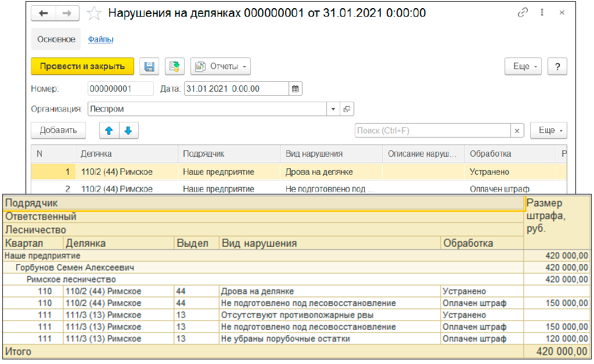Add document to favorites with star icon

pyautogui.click(x=92, y=13)
